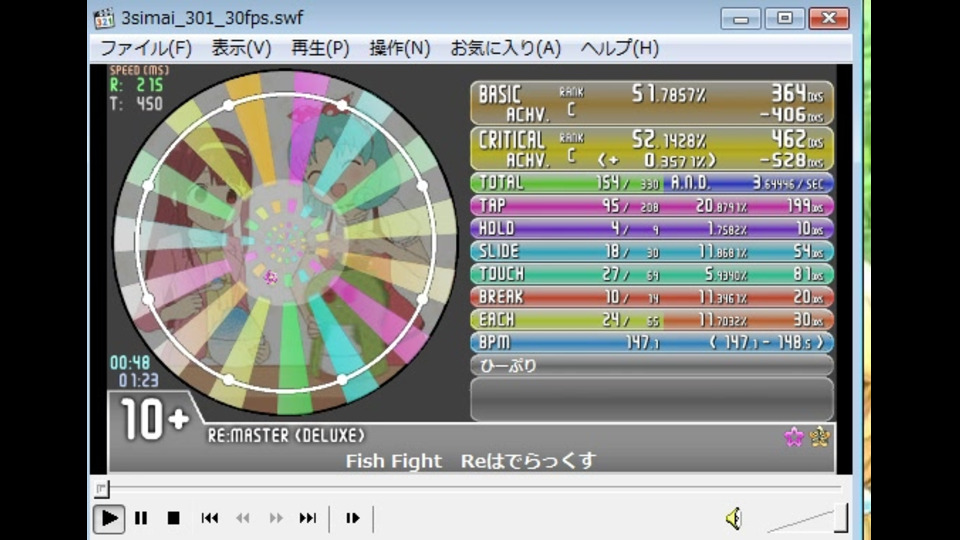Screen dimensions: 960x540
Task: Click the 00:48 elapsed time
Action: click(x=130, y=362)
